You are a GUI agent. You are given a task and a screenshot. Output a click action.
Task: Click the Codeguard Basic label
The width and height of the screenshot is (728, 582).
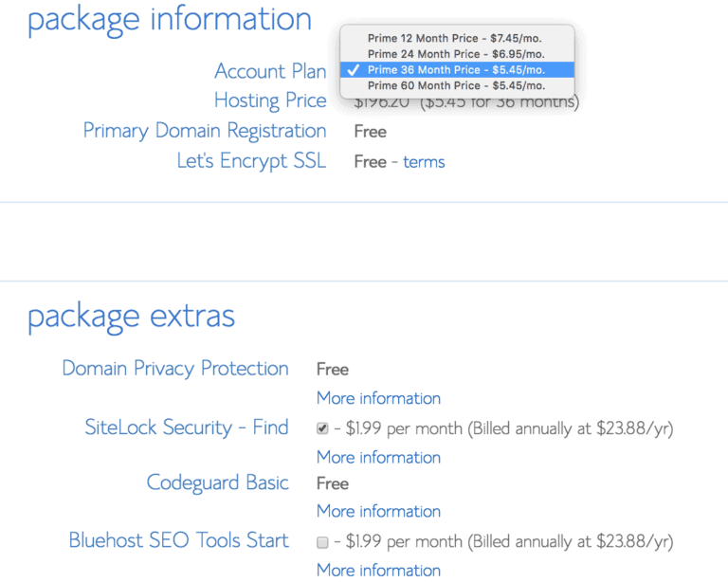click(x=217, y=482)
